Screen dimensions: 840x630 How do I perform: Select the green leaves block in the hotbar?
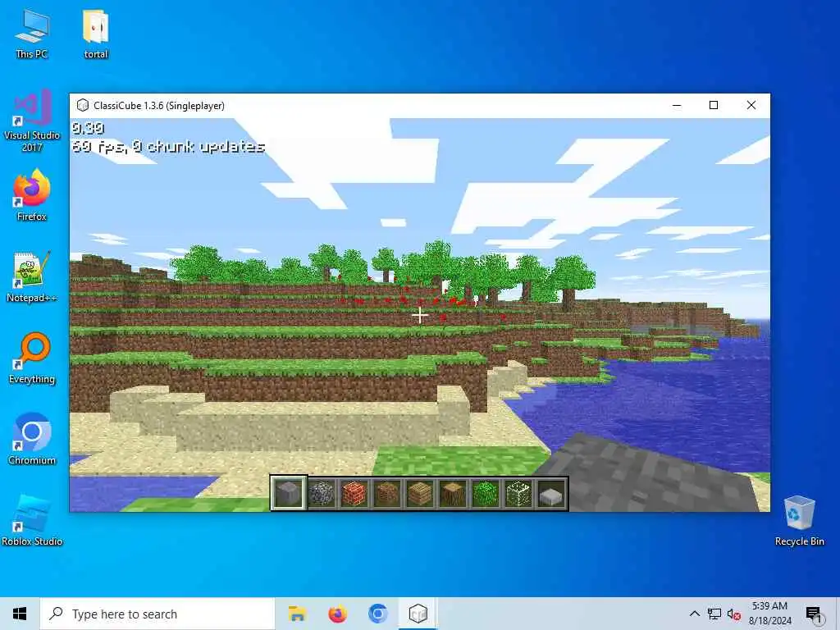click(x=486, y=493)
